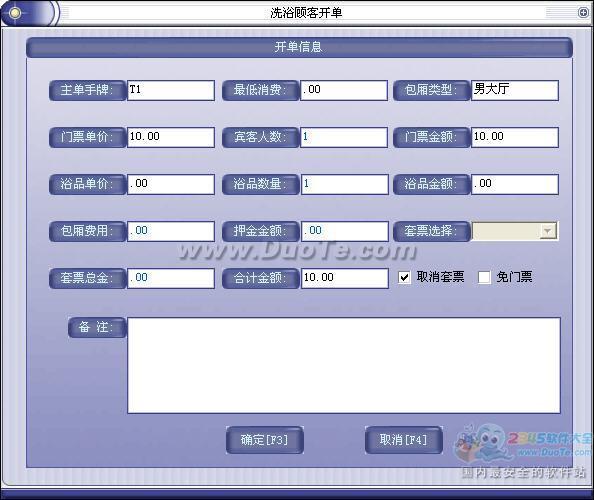Uncheck the 取消套票 checkbox
The height and width of the screenshot is (500, 594).
[x=404, y=277]
